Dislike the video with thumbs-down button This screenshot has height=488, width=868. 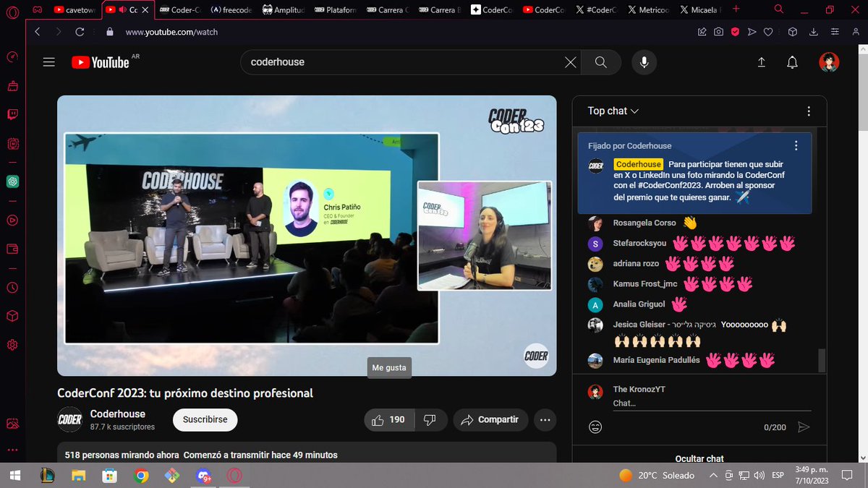coord(429,420)
